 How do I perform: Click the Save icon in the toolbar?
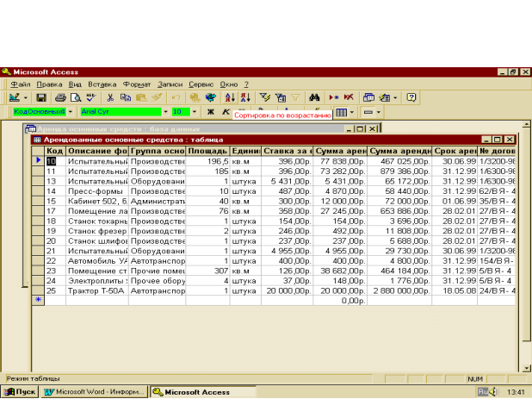40,98
